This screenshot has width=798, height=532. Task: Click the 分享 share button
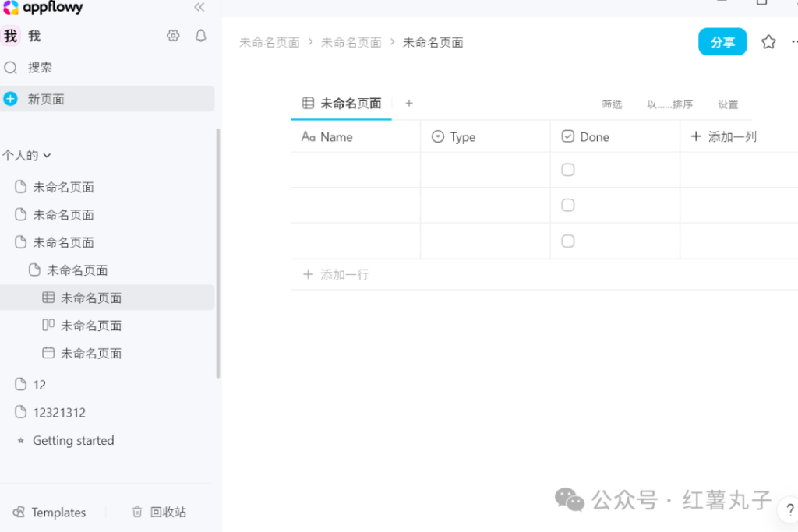pos(722,41)
